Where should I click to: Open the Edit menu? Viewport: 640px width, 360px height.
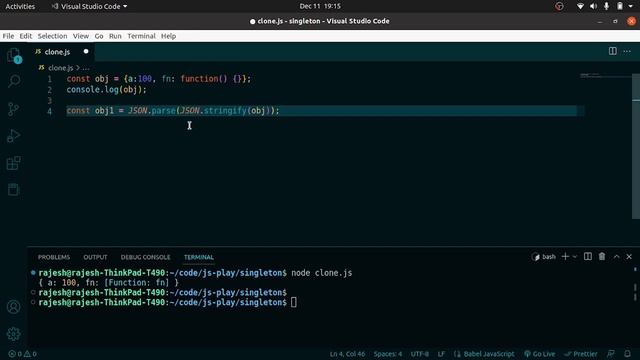(25, 36)
